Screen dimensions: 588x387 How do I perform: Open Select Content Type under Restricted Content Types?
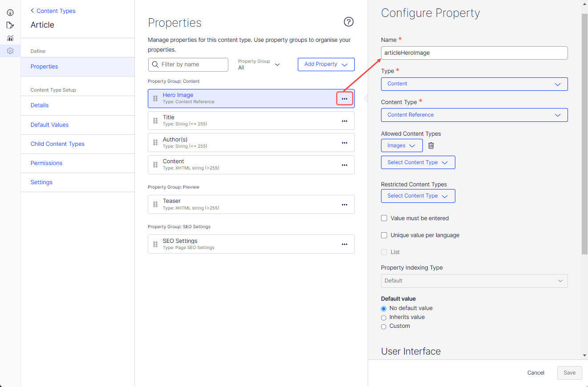tap(418, 196)
